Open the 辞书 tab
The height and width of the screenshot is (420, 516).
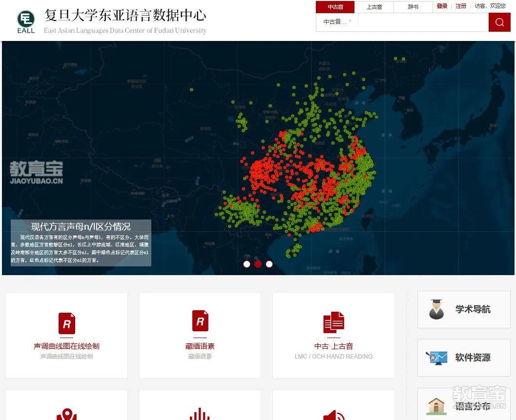pyautogui.click(x=413, y=7)
